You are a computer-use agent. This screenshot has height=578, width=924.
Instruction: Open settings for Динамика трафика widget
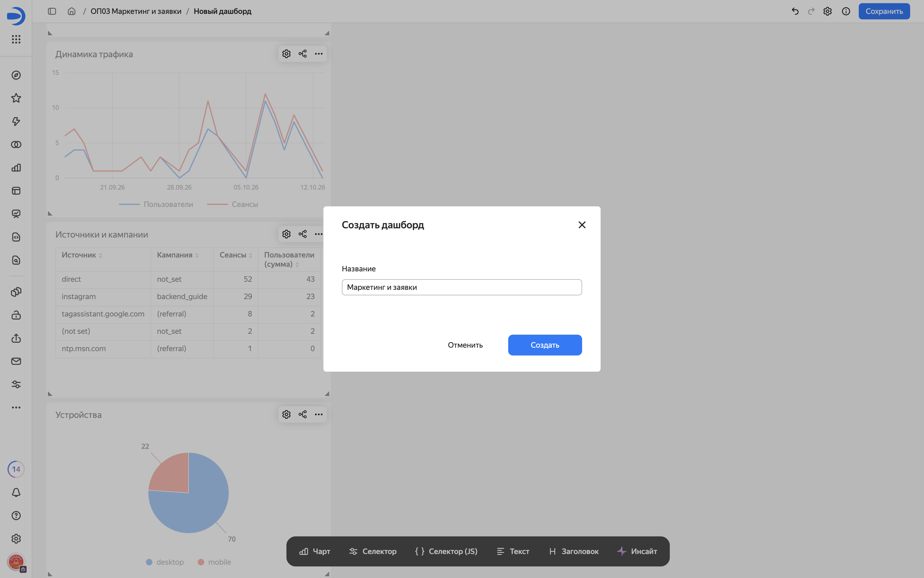286,53
